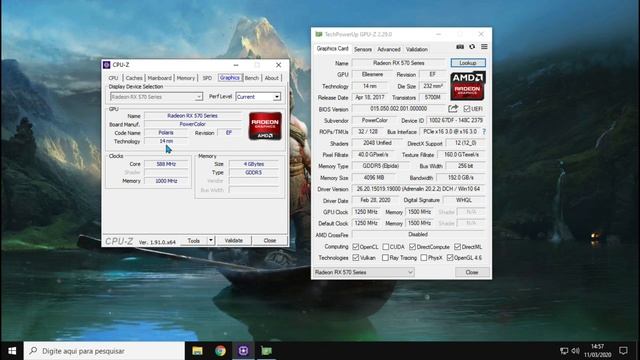Screen dimensions: 640x360
Task: Switch to the GPU-Z Sensors tab
Action: pyautogui.click(x=363, y=49)
